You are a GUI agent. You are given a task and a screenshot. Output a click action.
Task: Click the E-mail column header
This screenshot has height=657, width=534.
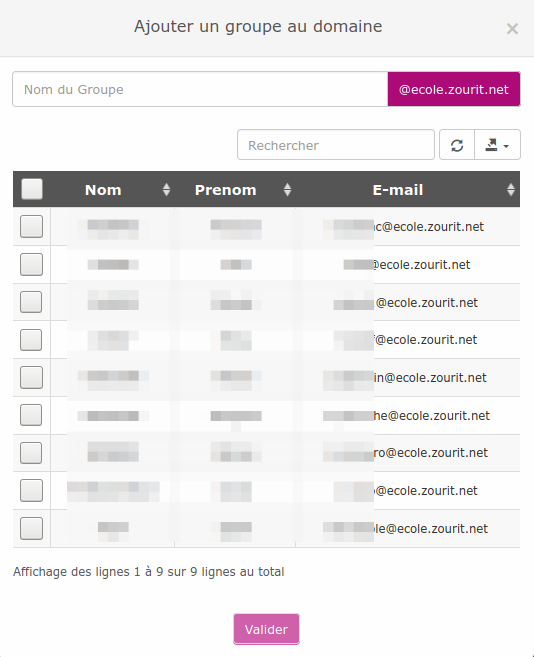(398, 190)
